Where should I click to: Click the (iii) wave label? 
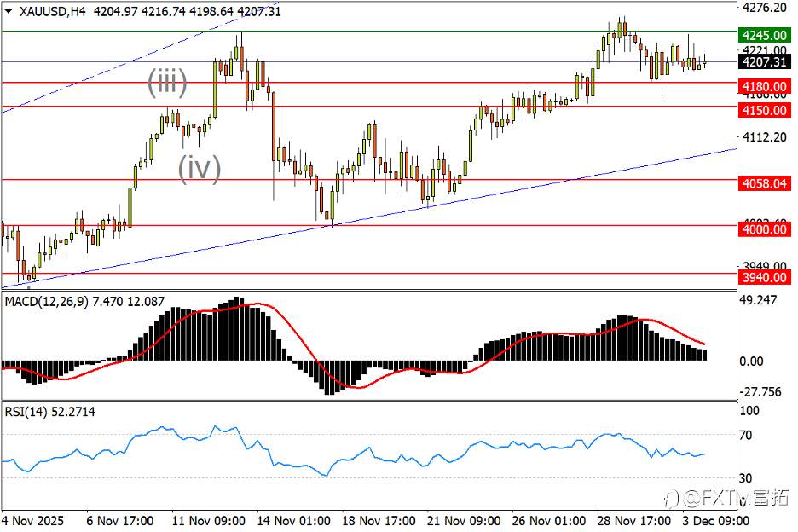(x=167, y=82)
